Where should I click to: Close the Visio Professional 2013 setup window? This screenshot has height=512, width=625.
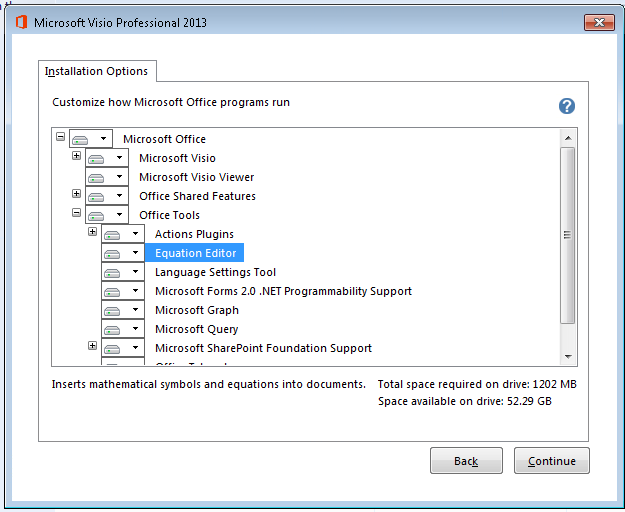(599, 22)
